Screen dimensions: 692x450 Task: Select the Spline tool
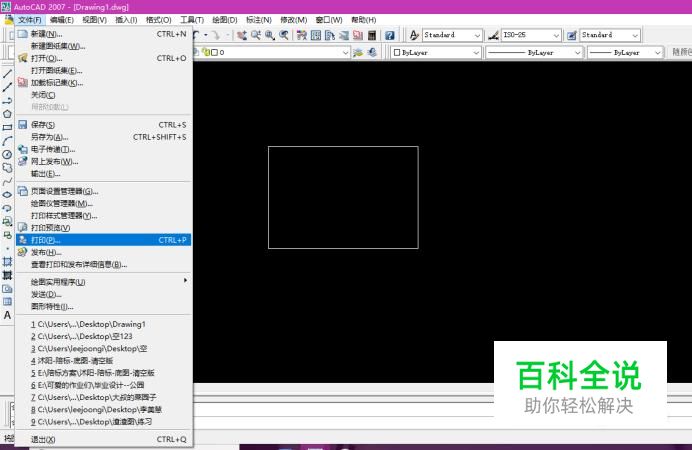7,181
